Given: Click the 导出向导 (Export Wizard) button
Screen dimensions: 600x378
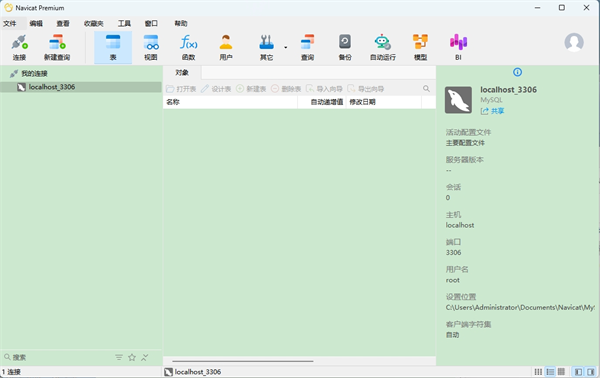Looking at the screenshot, I should point(366,89).
